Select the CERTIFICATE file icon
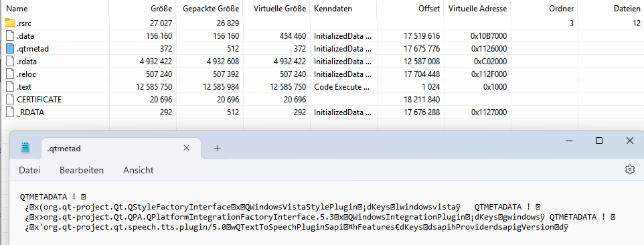The width and height of the screenshot is (644, 245). point(10,100)
